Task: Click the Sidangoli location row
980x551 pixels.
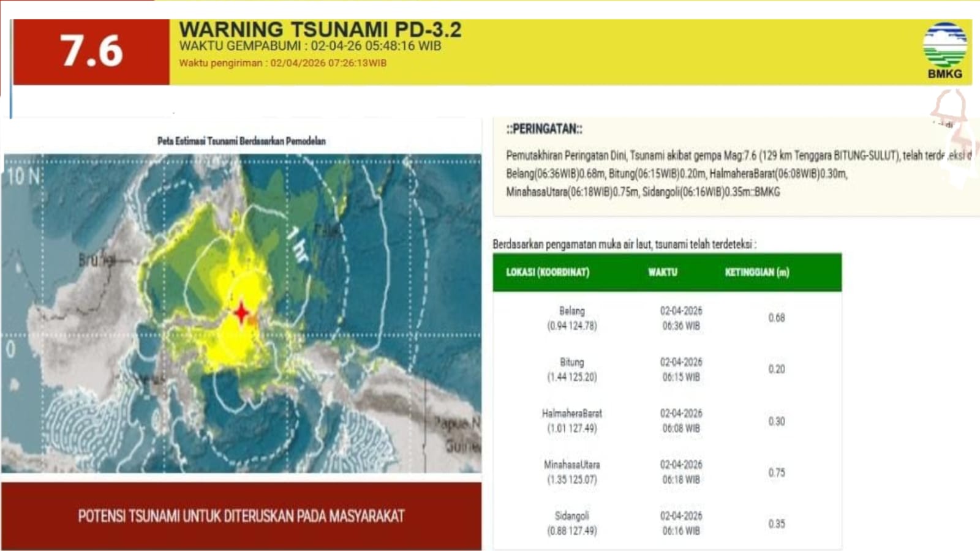Action: (571, 523)
